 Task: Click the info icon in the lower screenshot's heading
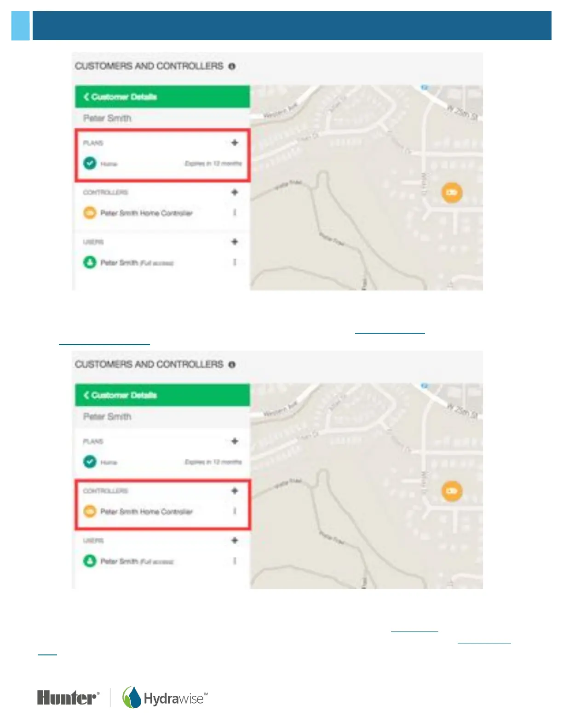click(232, 364)
